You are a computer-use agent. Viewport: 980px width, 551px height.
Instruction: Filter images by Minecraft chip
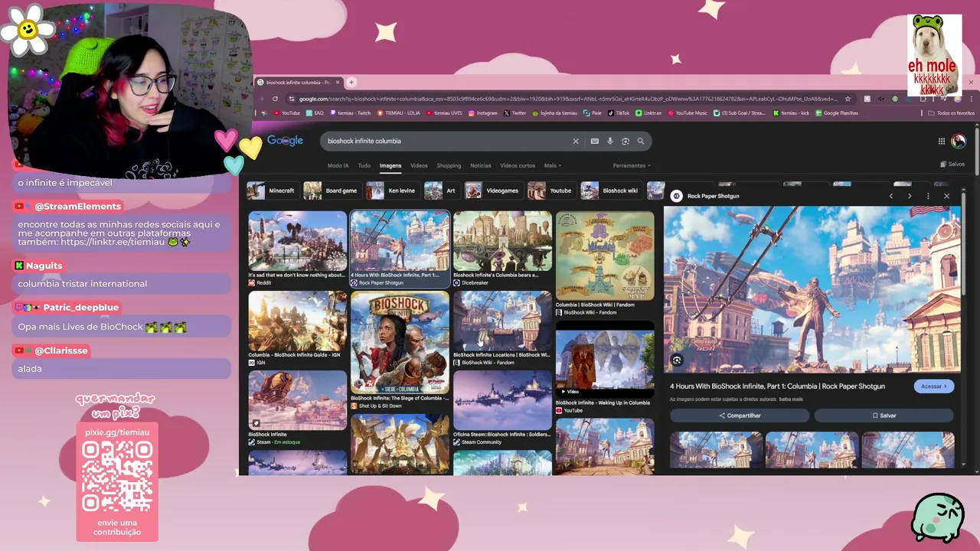272,191
